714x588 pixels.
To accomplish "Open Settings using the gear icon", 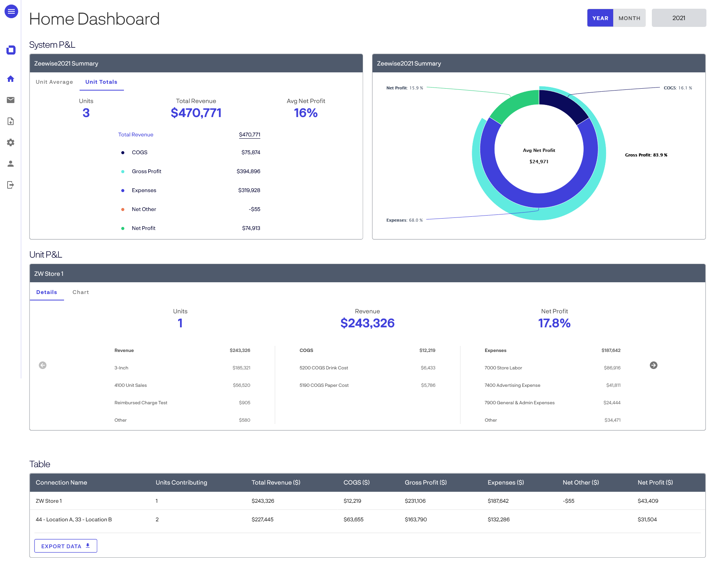I will [x=11, y=142].
